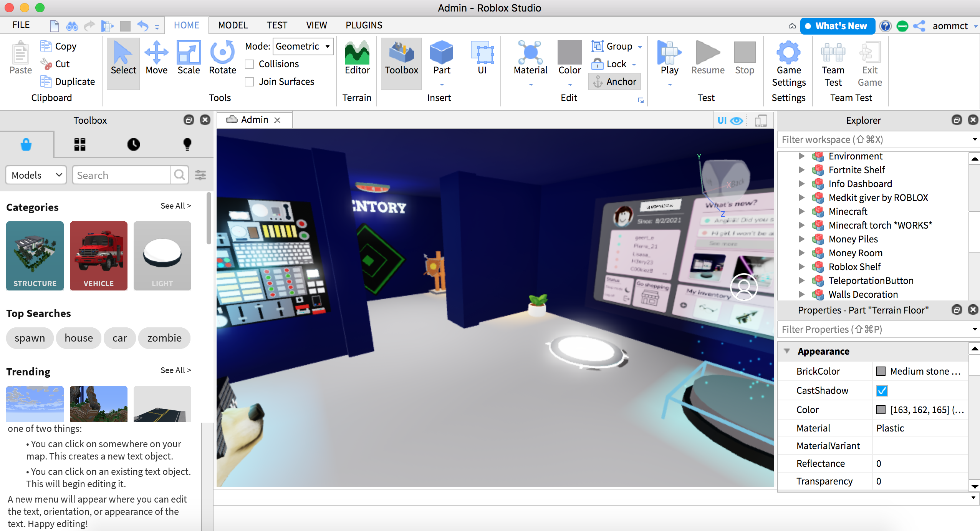
Task: Enable the Join Surfaces checkbox
Action: [x=250, y=82]
